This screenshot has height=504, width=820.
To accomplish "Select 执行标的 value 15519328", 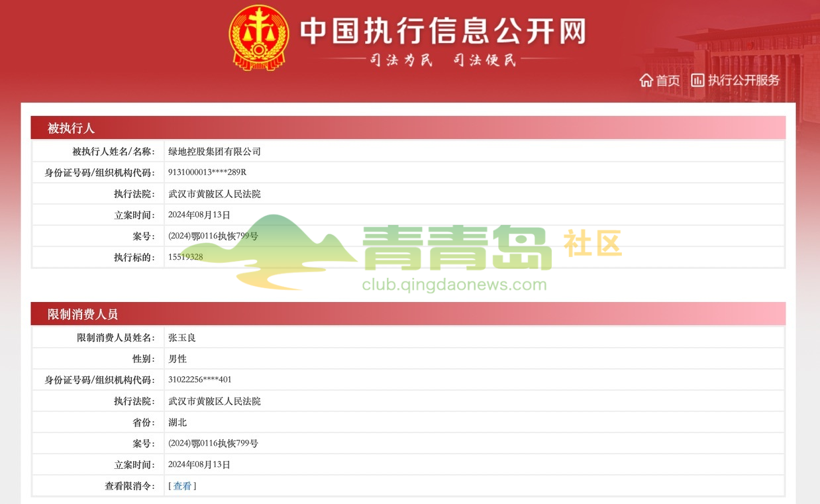I will point(185,257).
